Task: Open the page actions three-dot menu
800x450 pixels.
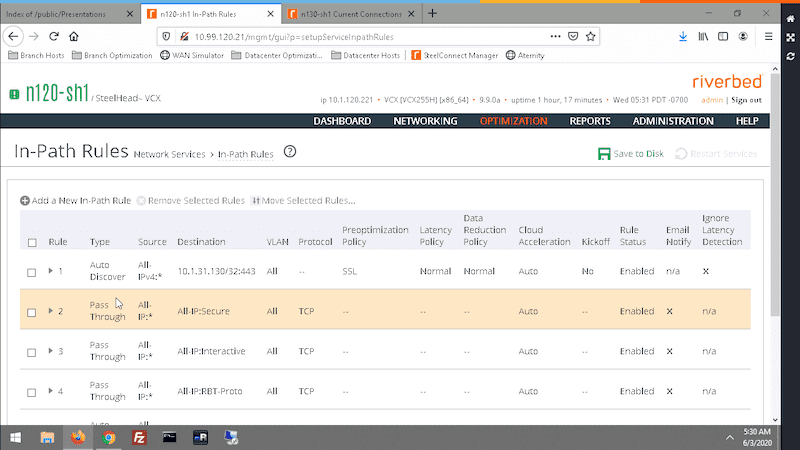Action: click(556, 36)
